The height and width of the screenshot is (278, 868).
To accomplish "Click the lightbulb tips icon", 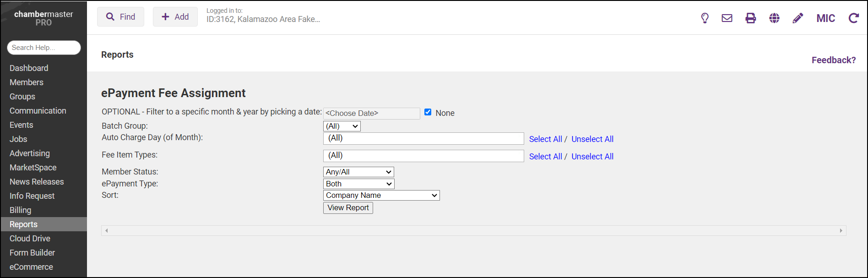I will coord(705,18).
